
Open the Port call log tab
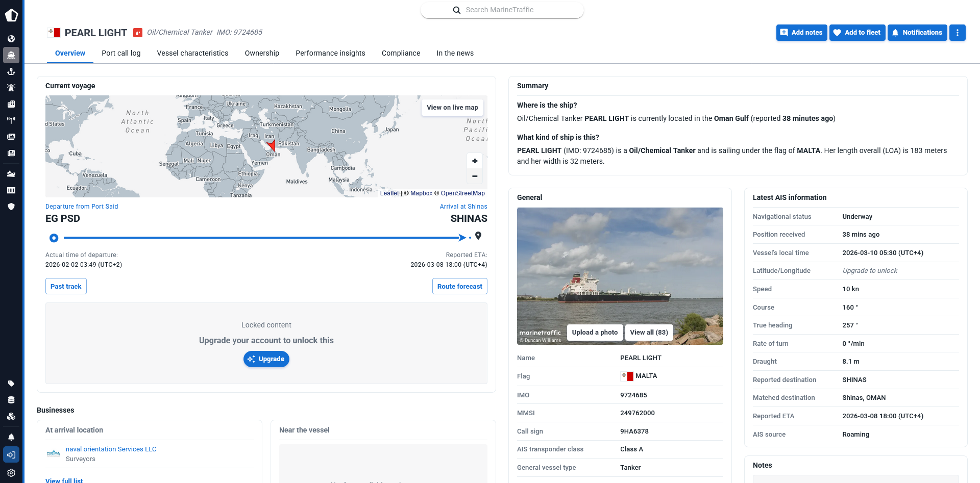pyautogui.click(x=121, y=53)
